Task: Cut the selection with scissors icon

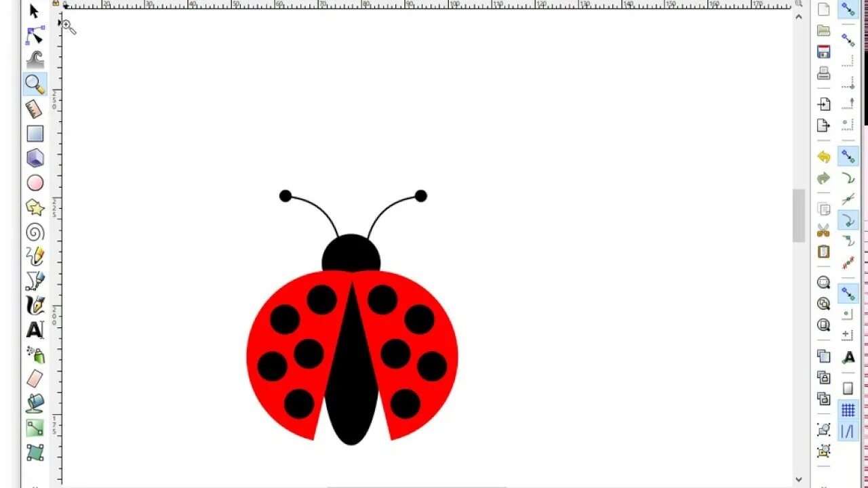Action: coord(824,230)
